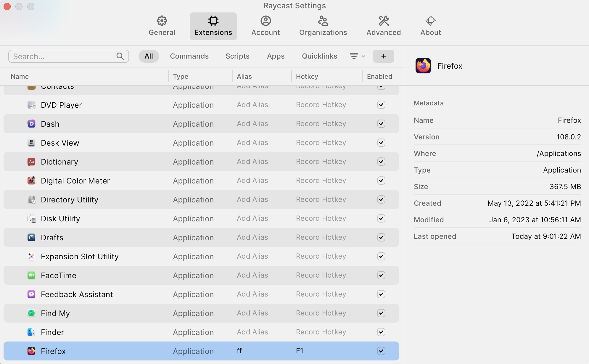Click the Drafts application icon

pos(32,237)
